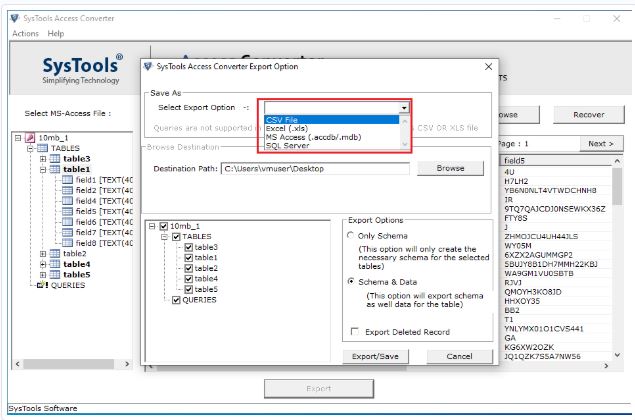Click the field4 column icon
This screenshot has width=635, height=420.
[x=68, y=200]
